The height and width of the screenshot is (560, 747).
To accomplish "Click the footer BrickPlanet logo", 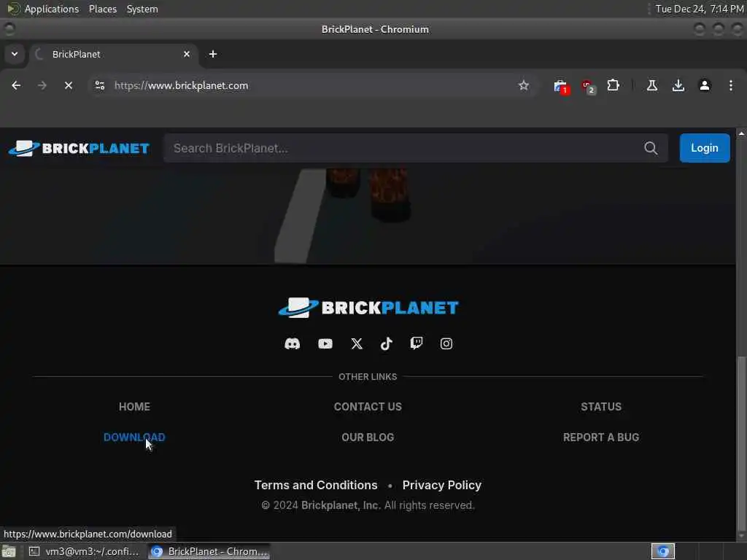I will [x=368, y=308].
